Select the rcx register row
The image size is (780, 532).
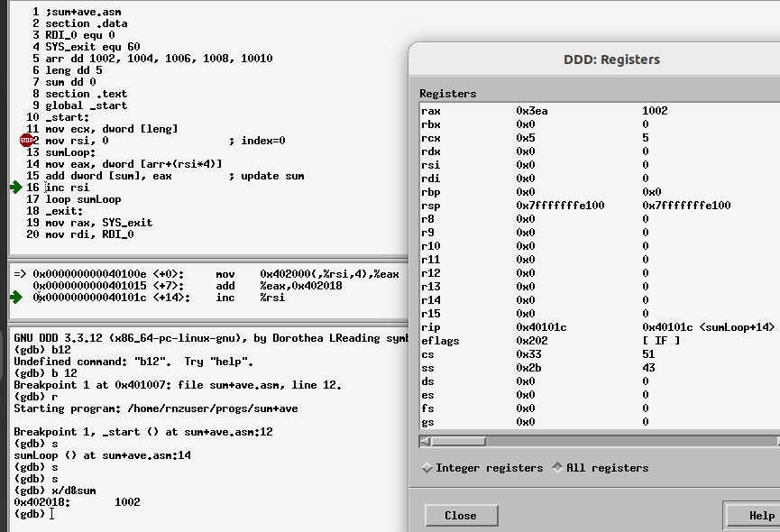pyautogui.click(x=600, y=138)
